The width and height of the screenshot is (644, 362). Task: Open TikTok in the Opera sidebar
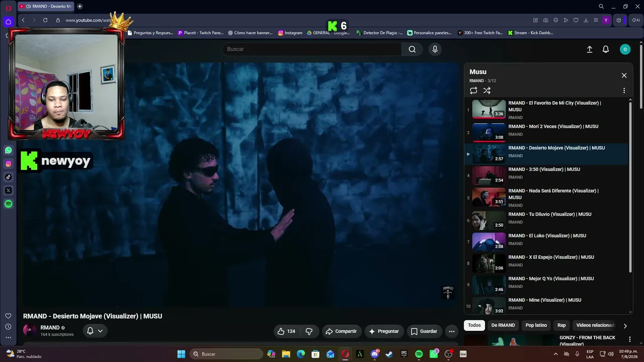coord(8,177)
